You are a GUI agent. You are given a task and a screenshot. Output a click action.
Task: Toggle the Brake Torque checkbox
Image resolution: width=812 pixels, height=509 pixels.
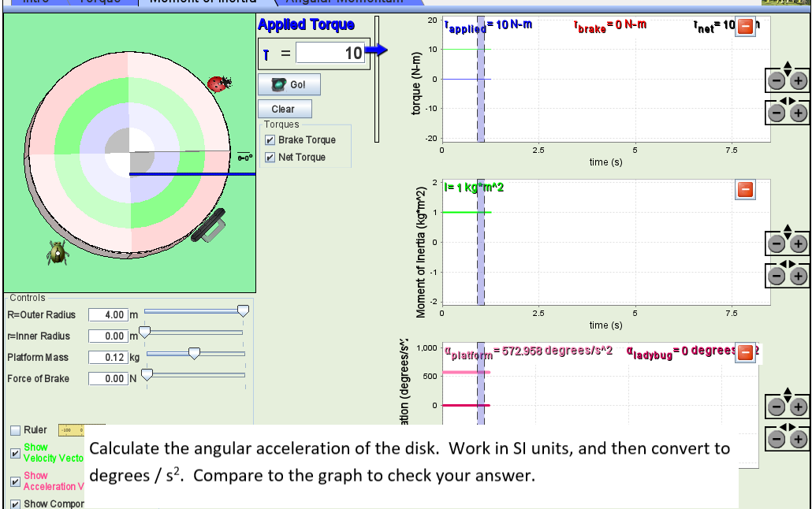point(270,139)
